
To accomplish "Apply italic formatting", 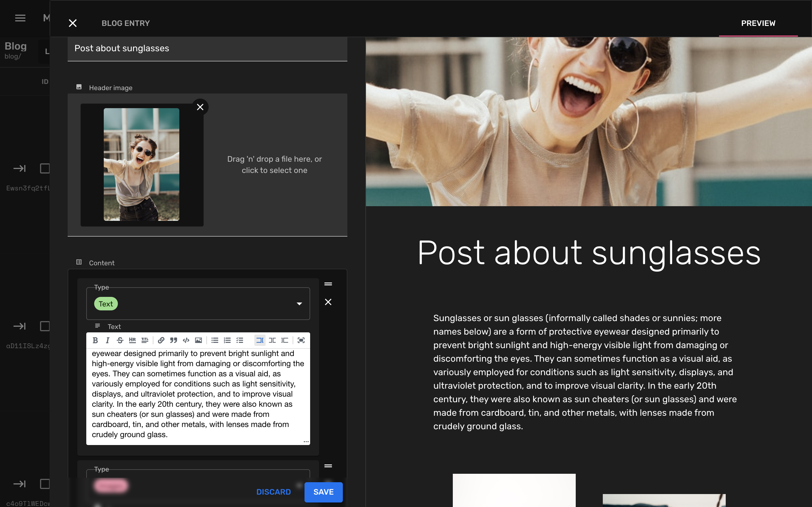I will pyautogui.click(x=107, y=340).
